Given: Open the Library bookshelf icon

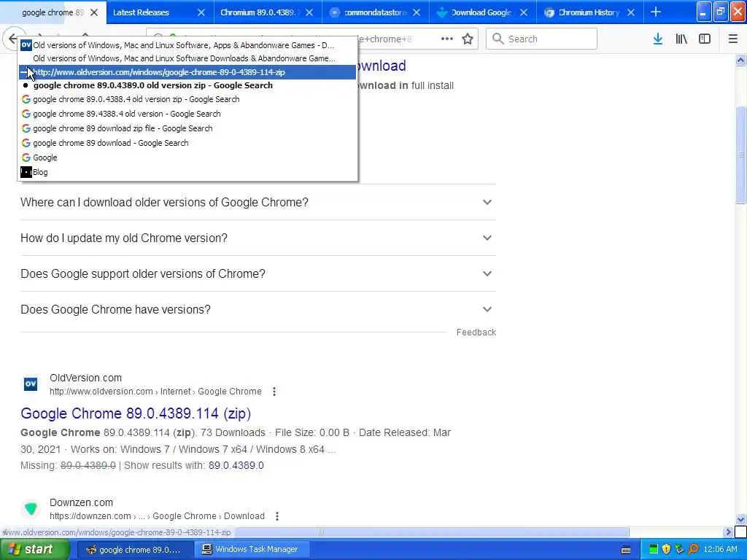Looking at the screenshot, I should click(x=681, y=39).
